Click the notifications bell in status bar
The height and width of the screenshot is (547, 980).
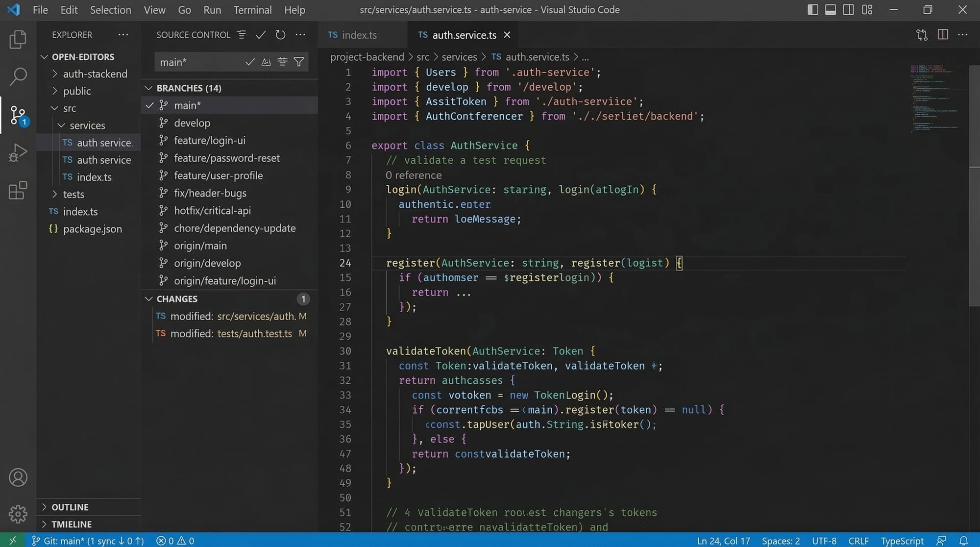tap(963, 541)
